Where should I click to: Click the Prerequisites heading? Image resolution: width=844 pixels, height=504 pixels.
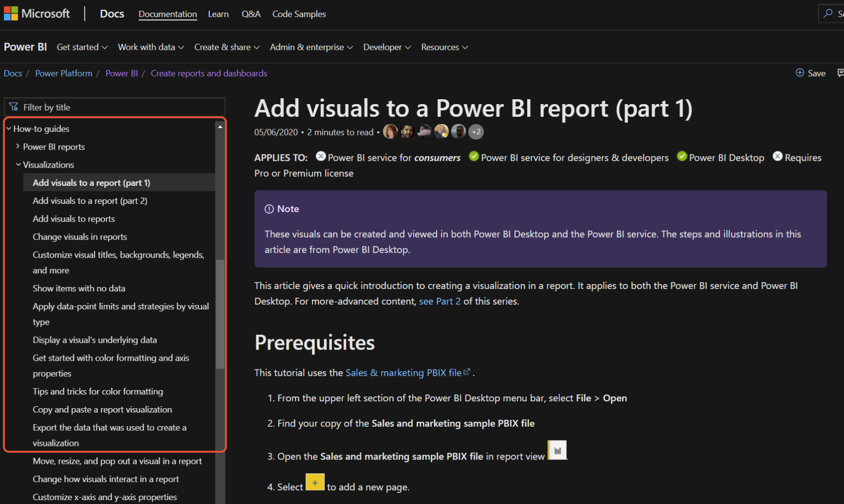314,343
